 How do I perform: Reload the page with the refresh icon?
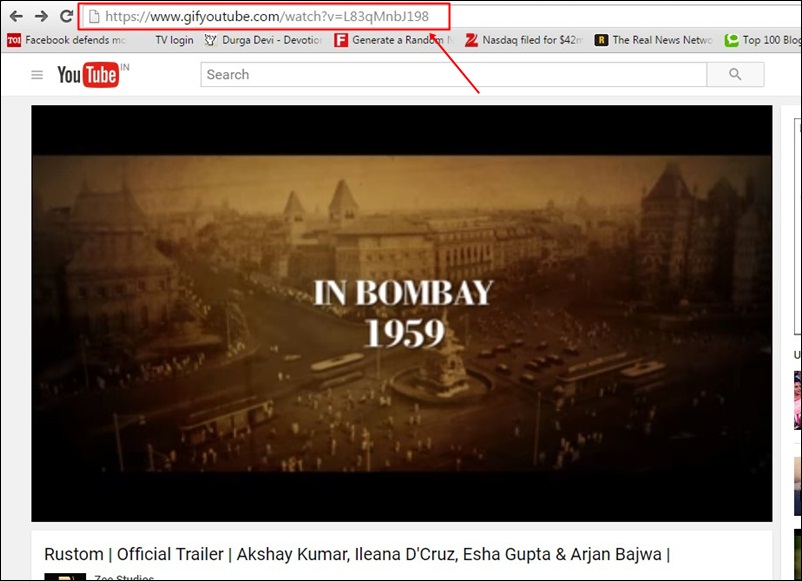[x=66, y=16]
